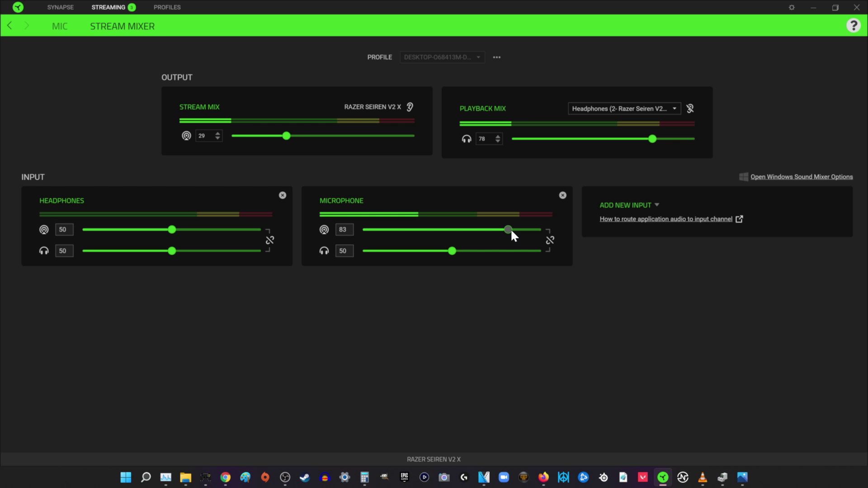The width and height of the screenshot is (868, 488).
Task: Switch to the Synapse tab
Action: click(60, 7)
